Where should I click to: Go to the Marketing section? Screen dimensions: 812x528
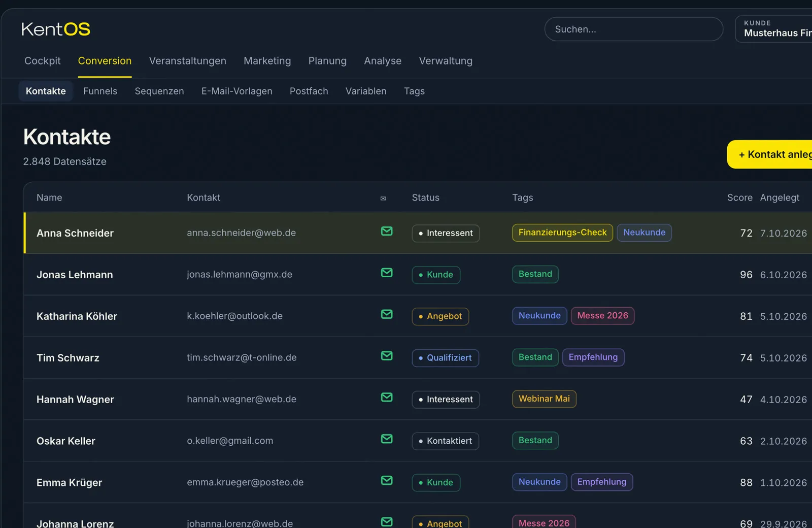point(267,61)
